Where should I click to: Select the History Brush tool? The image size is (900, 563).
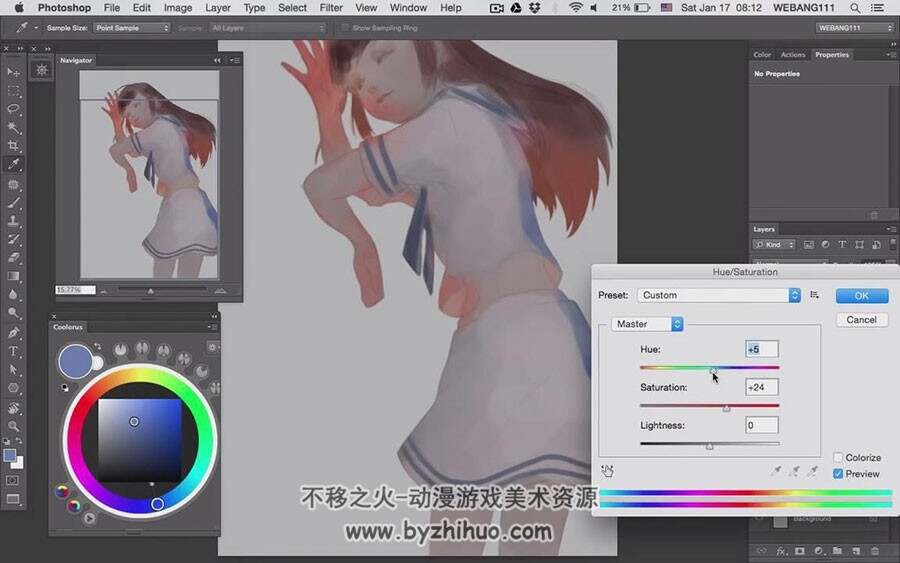tap(13, 239)
